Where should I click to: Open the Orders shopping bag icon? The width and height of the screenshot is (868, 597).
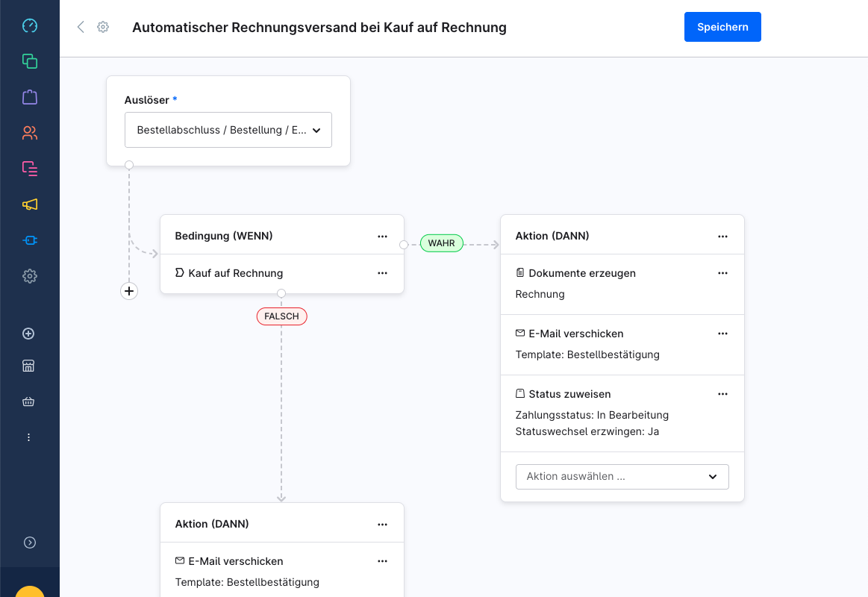click(29, 97)
